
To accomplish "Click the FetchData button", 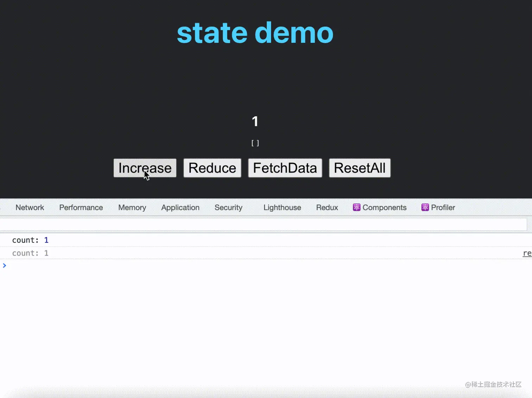I will (x=285, y=168).
